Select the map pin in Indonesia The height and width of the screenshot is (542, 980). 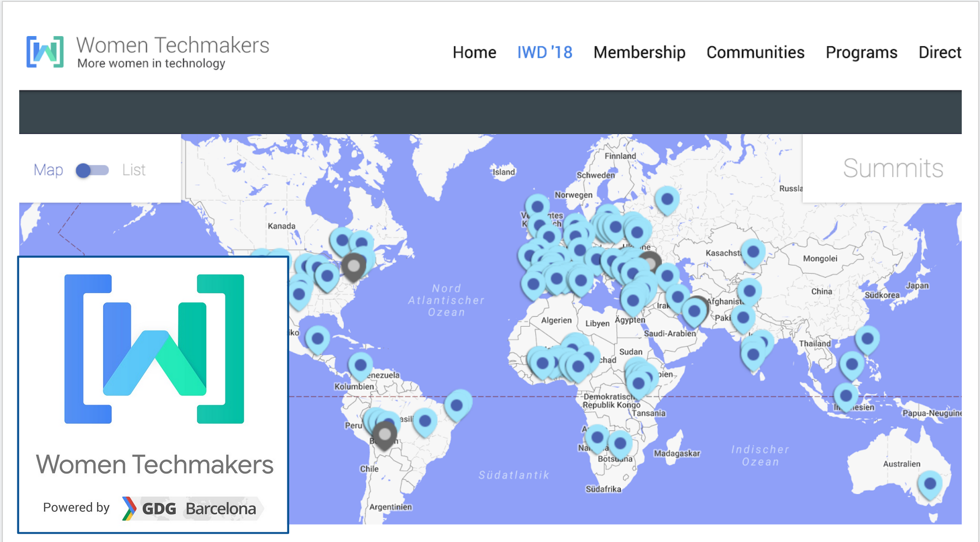tap(846, 396)
